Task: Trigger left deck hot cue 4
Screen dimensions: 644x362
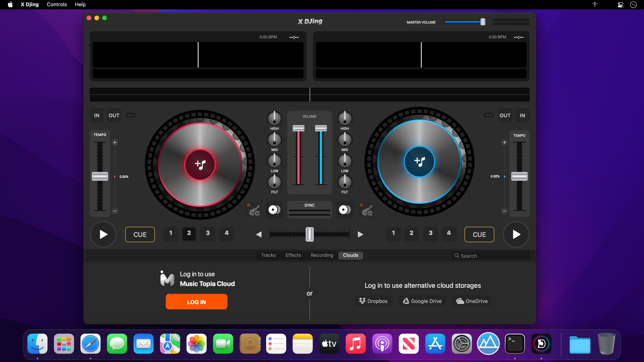Action: [x=226, y=234]
